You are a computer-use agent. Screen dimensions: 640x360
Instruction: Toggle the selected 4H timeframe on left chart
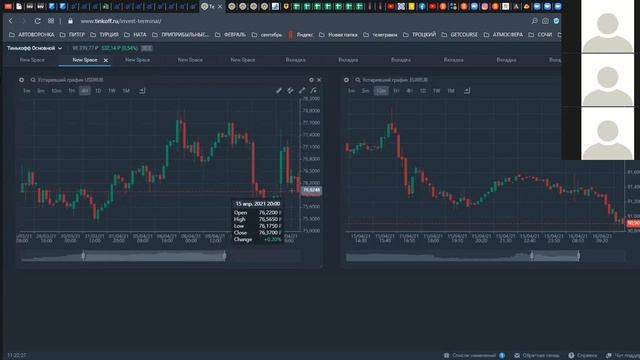pyautogui.click(x=85, y=91)
